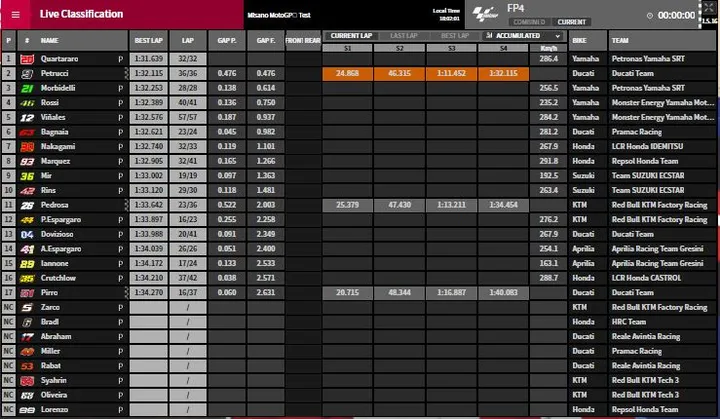Click Lorenzo's number 99 badge
This screenshot has height=419, width=720.
(x=27, y=410)
